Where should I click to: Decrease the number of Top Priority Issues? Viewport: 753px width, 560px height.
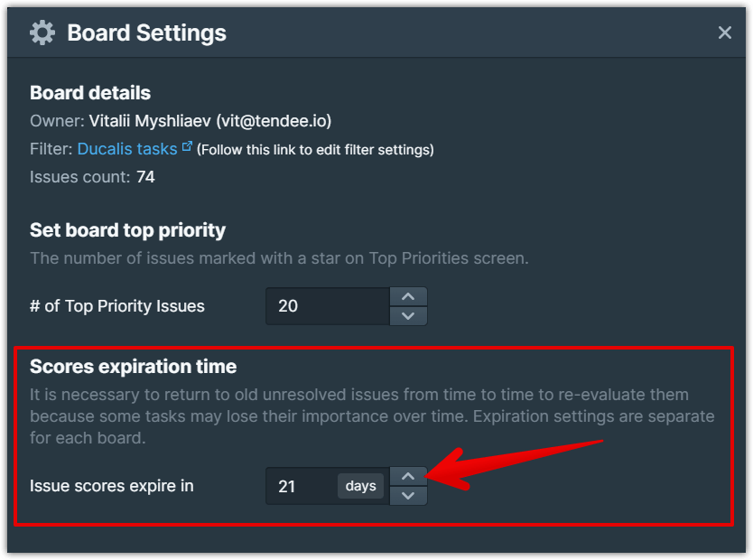click(x=408, y=315)
